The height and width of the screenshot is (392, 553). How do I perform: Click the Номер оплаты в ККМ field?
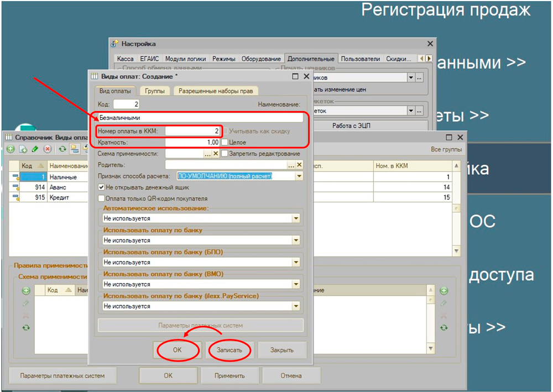(x=192, y=132)
